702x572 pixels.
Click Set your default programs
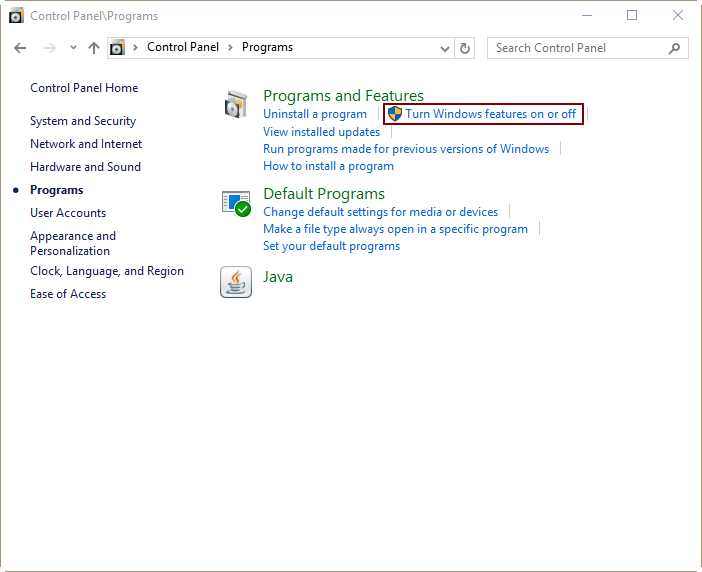[x=331, y=246]
